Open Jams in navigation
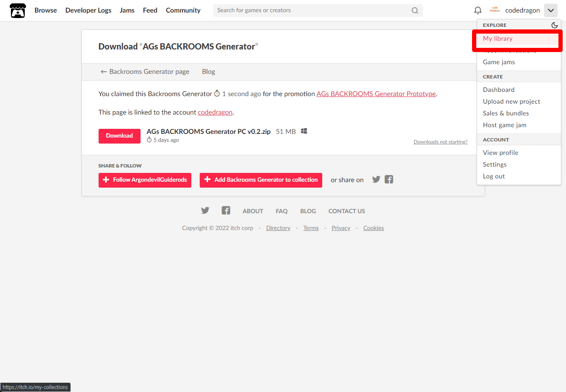 point(127,10)
